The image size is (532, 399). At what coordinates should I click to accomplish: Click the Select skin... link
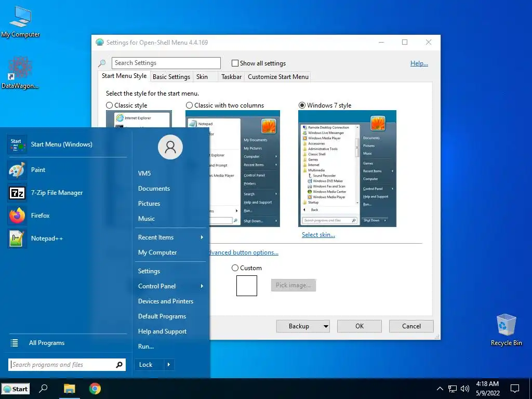[x=318, y=235]
